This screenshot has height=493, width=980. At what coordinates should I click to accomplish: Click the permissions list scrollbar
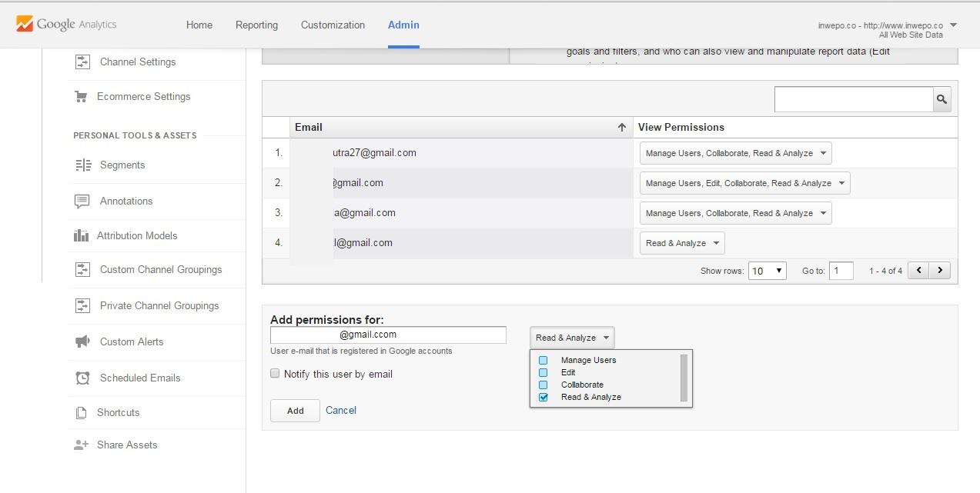pyautogui.click(x=684, y=378)
